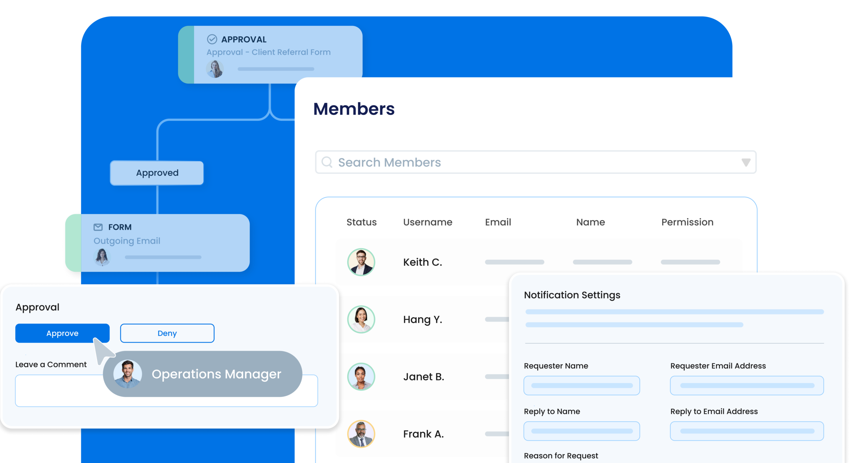
Task: Click the Operations Manager avatar
Action: 127,374
